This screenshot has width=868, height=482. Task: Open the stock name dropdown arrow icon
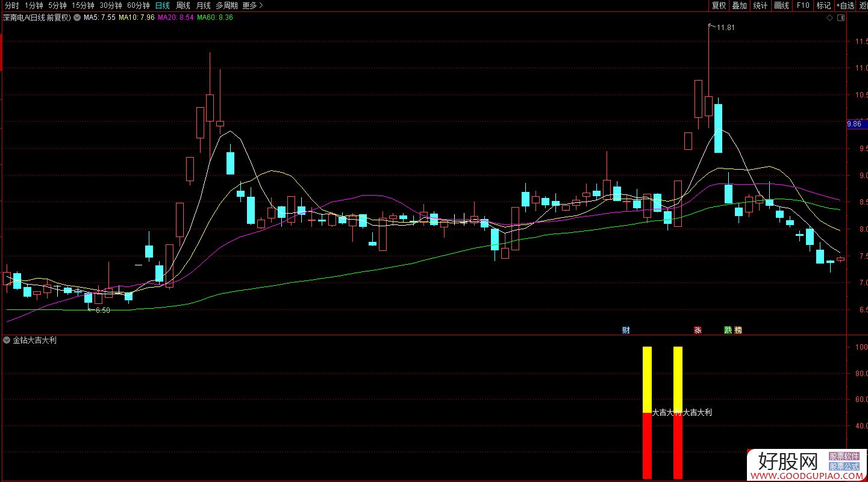click(x=76, y=18)
